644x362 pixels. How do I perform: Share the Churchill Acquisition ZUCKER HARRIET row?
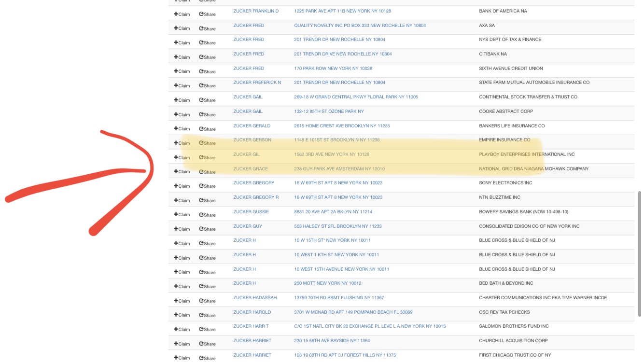click(x=208, y=344)
